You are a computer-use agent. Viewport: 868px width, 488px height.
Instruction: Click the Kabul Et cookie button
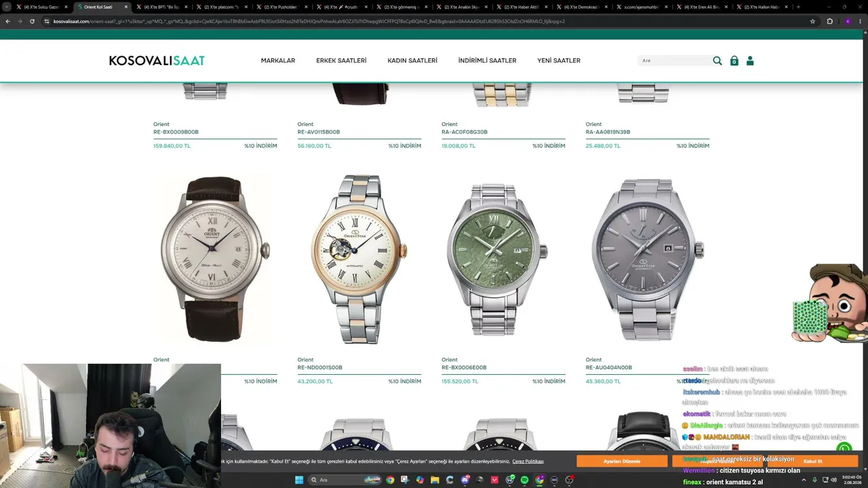812,461
